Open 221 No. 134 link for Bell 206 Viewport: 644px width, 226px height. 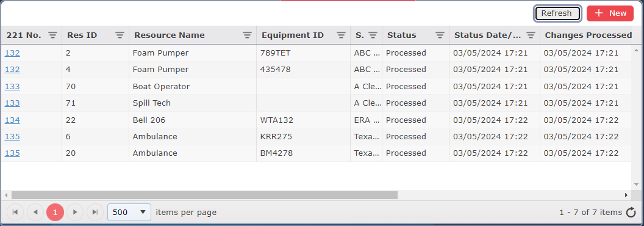pyautogui.click(x=12, y=120)
